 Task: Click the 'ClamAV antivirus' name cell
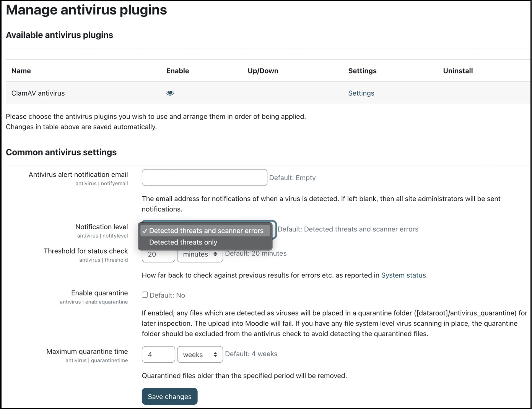38,93
